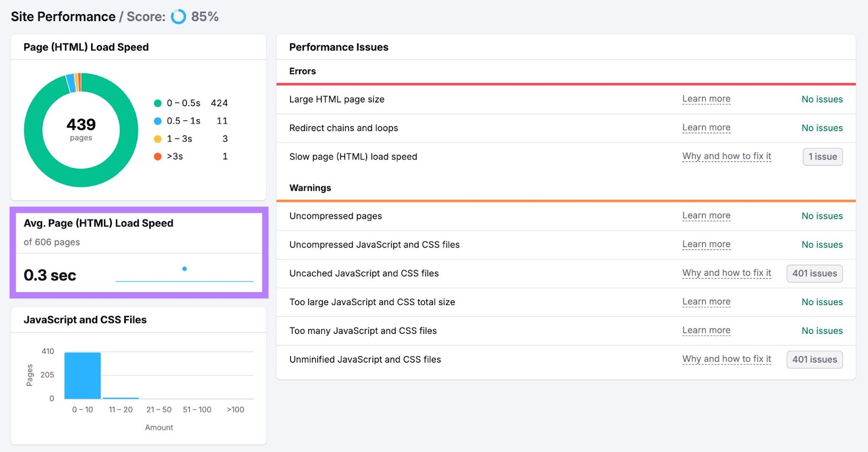Click Learn more for Large HTML page size
Viewport: 868px width, 452px height.
[706, 99]
